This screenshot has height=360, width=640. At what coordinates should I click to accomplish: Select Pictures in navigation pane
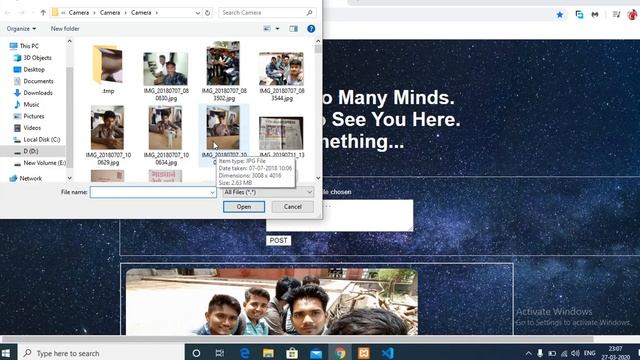coord(33,116)
